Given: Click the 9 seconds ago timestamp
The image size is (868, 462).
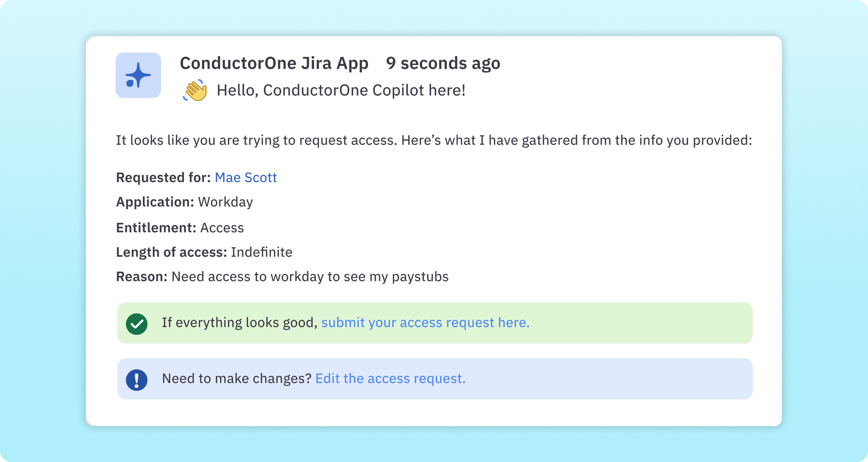Looking at the screenshot, I should (x=443, y=63).
